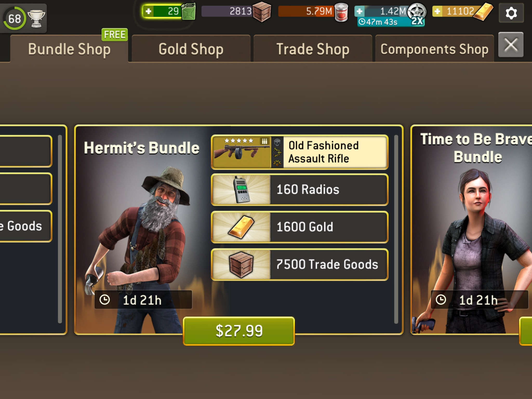This screenshot has width=532, height=399.
Task: Tap the XP star badge icon
Action: (x=417, y=13)
